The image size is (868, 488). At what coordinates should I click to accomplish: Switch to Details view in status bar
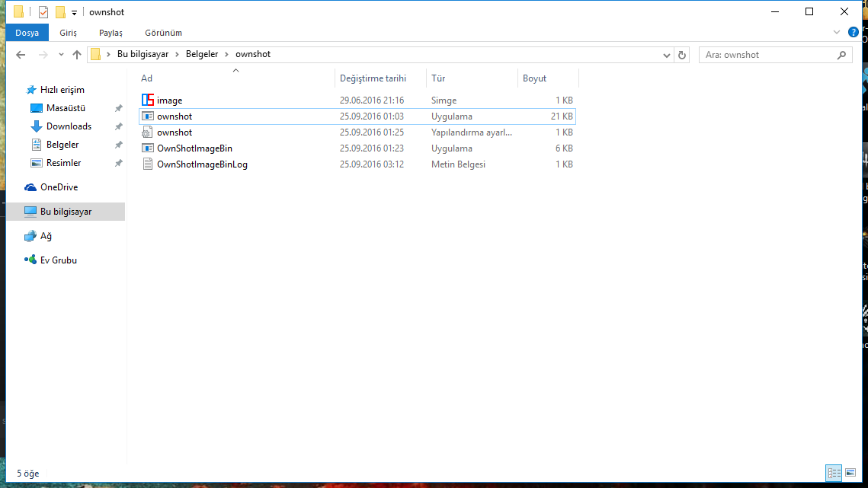[834, 473]
